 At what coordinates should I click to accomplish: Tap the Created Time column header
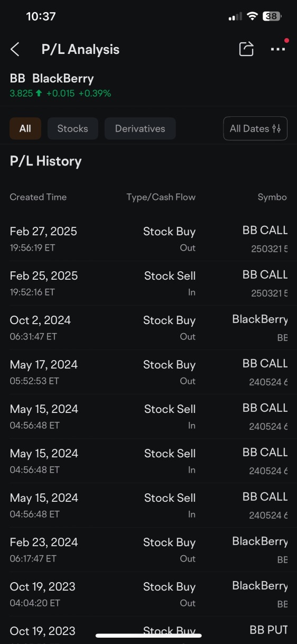(x=38, y=197)
